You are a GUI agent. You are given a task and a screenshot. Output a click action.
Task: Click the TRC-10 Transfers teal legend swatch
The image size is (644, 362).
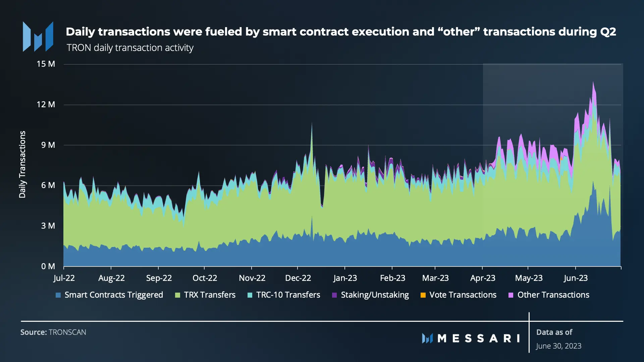pos(250,295)
